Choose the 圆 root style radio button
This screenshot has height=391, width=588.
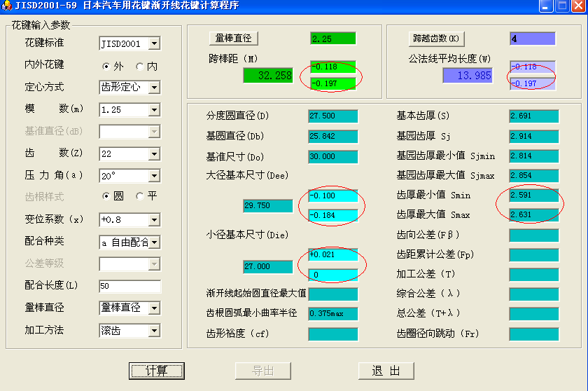(x=106, y=196)
